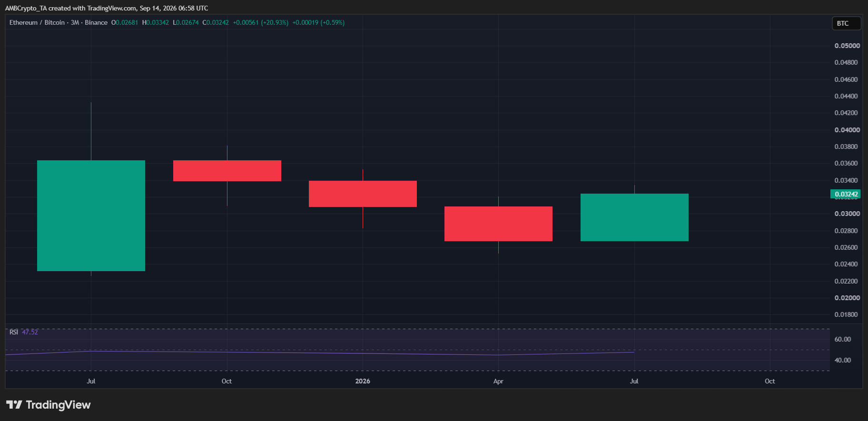This screenshot has width=868, height=421.
Task: Select the green July 2026 candle
Action: 634,217
